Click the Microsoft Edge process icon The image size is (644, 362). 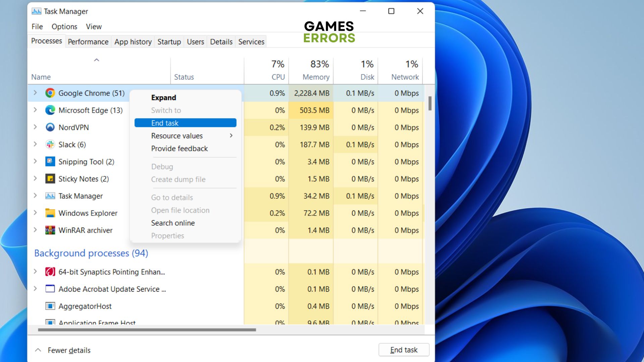(x=50, y=110)
